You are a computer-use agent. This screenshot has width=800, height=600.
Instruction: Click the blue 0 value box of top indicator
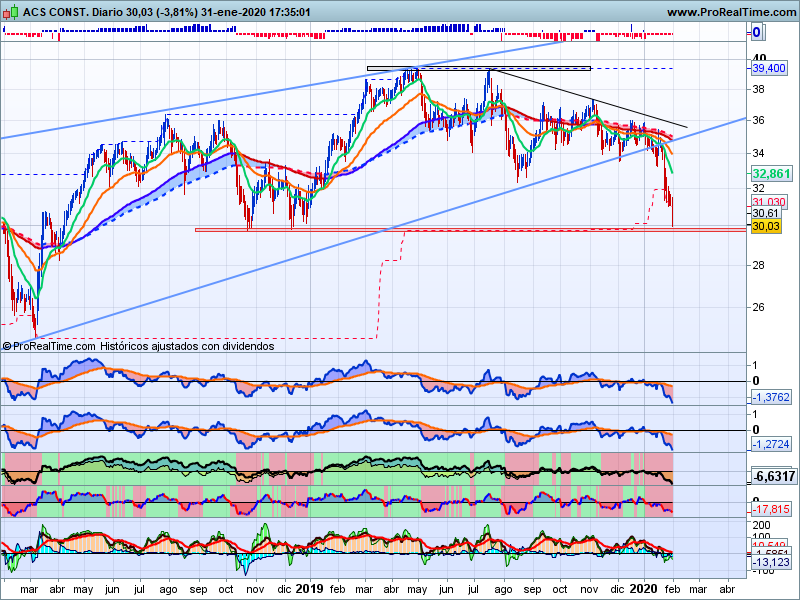756,33
